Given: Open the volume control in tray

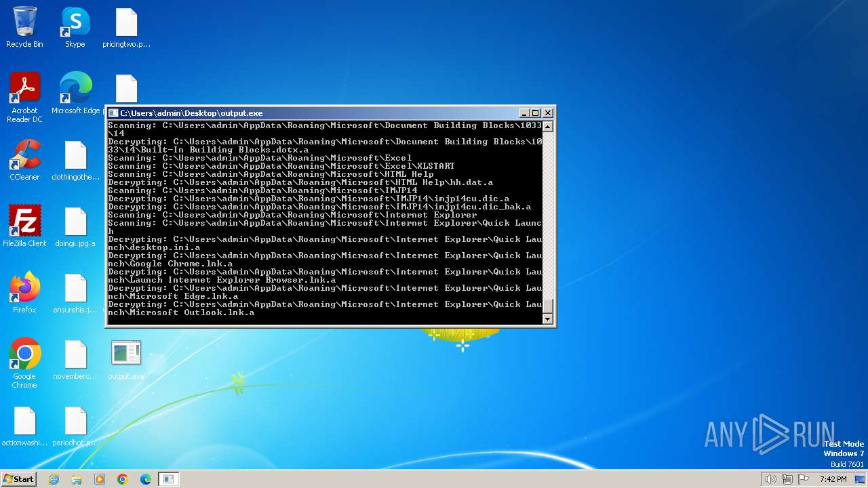Looking at the screenshot, I should [771, 479].
